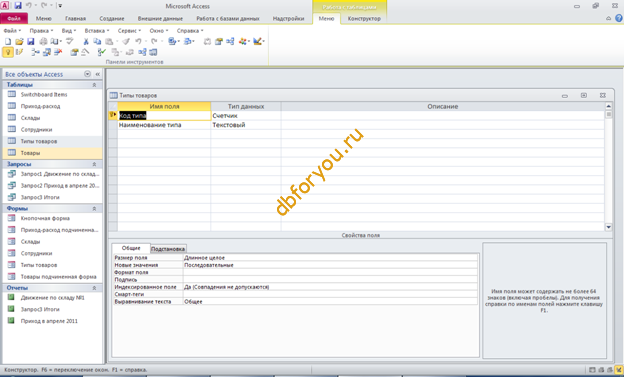Click the Paste clipboard toolbar icon
Screen dimensions: 624x377
click(x=109, y=41)
